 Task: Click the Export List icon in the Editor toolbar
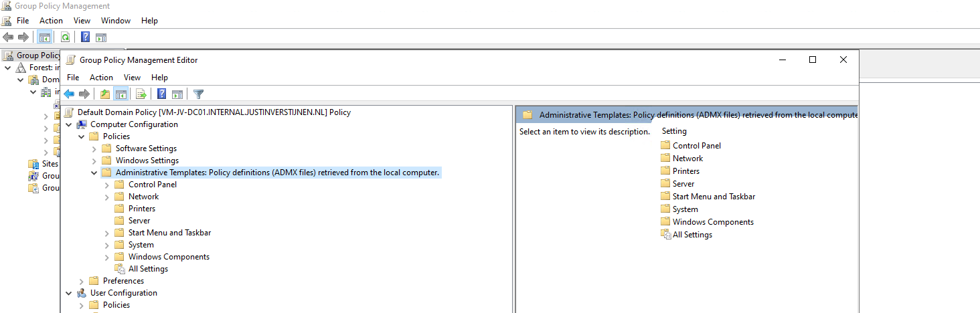tap(141, 94)
